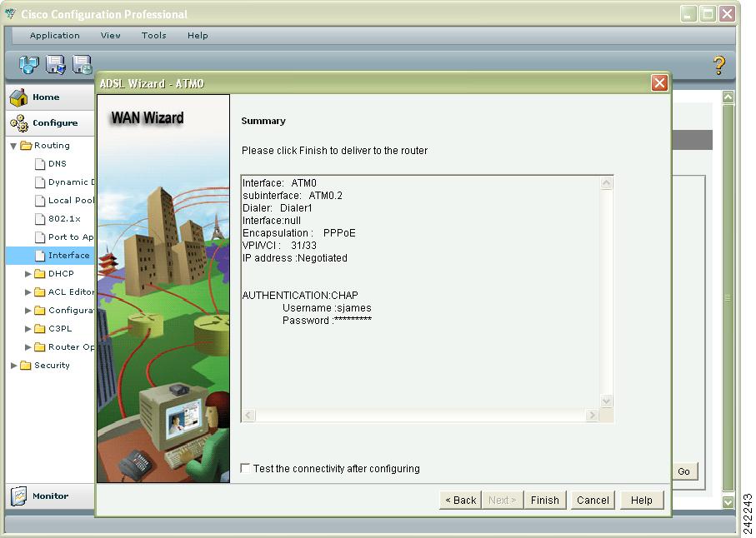Click 'subinterface: ATM0.2' text
This screenshot has width=756, height=538.
[x=293, y=196]
